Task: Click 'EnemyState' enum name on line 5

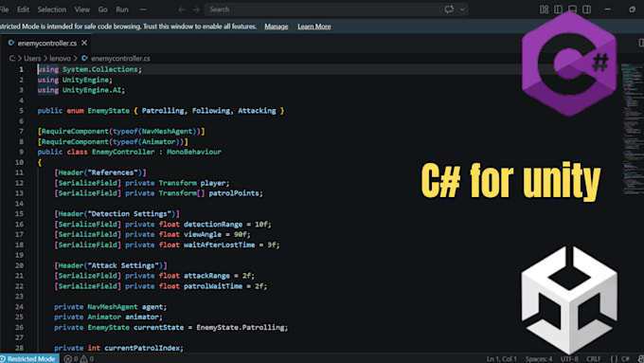Action: pyautogui.click(x=108, y=111)
